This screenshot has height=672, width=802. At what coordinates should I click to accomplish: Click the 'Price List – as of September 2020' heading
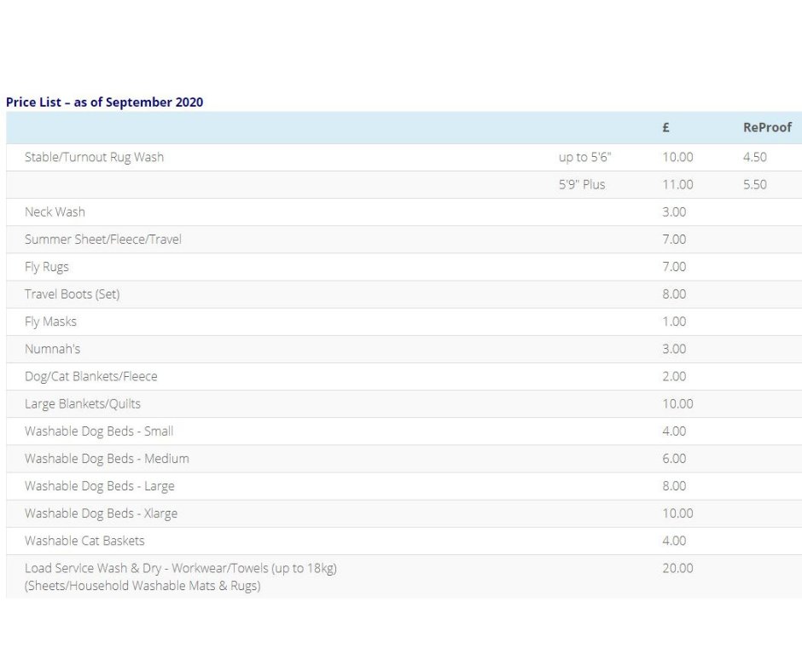point(104,102)
